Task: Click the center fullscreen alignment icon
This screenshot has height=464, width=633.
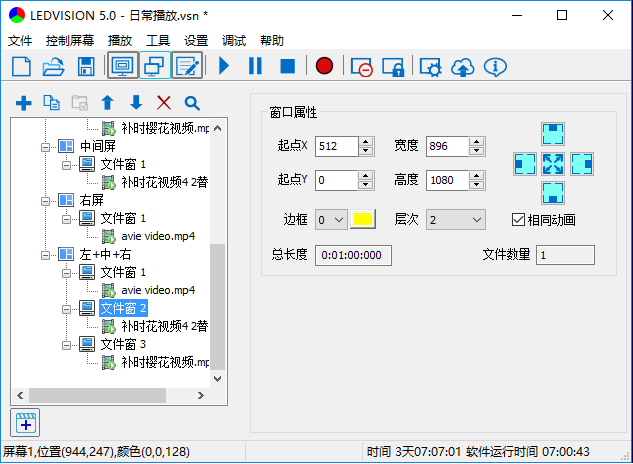Action: [x=554, y=163]
